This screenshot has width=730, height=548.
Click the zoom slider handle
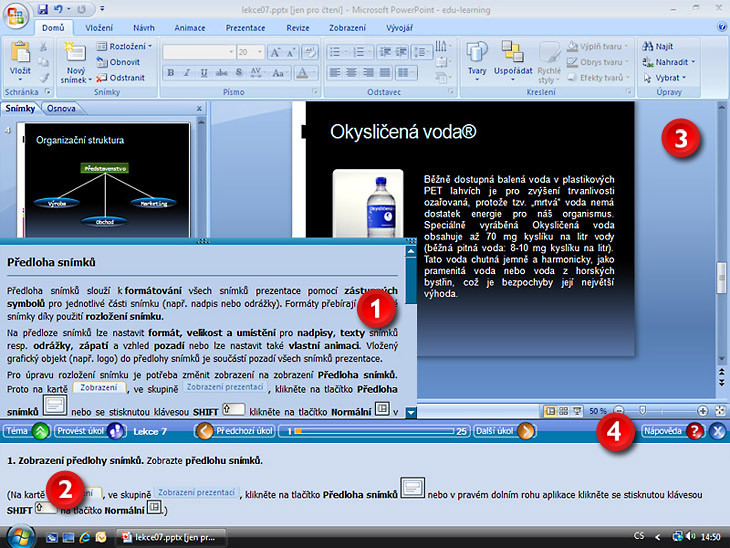click(642, 411)
